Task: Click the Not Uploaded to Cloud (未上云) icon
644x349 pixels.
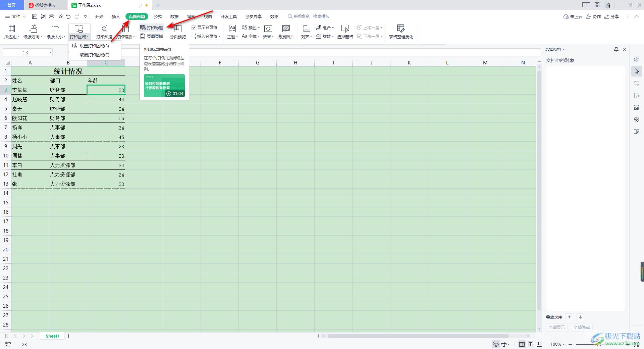Action: [573, 16]
